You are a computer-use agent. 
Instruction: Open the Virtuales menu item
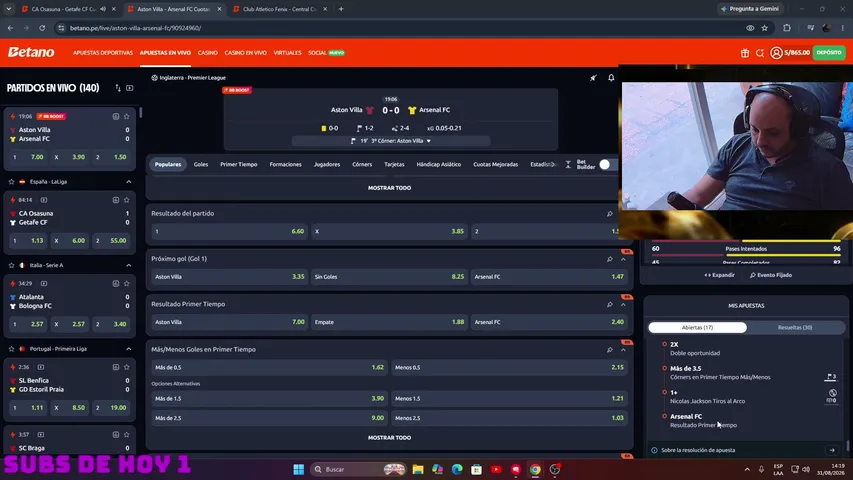pos(287,53)
